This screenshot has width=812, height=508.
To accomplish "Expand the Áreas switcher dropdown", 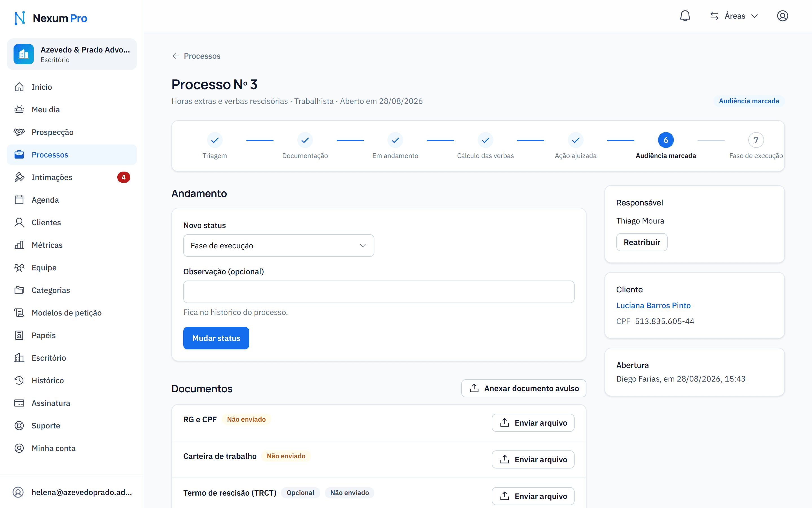I will (734, 16).
